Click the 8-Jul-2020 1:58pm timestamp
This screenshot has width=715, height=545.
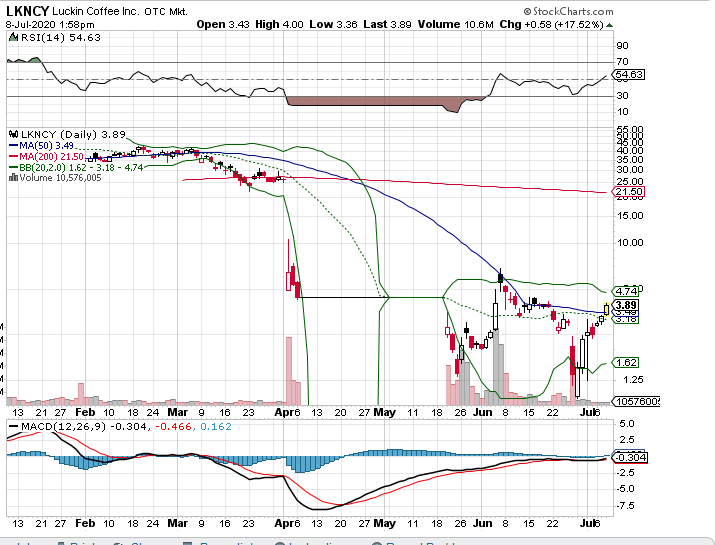pos(50,25)
